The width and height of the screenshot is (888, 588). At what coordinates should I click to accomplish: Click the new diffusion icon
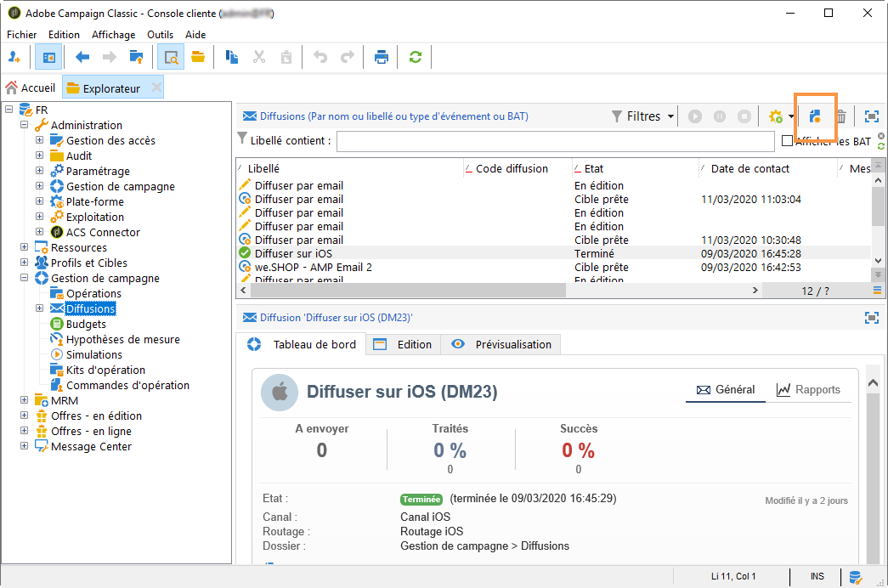click(816, 116)
